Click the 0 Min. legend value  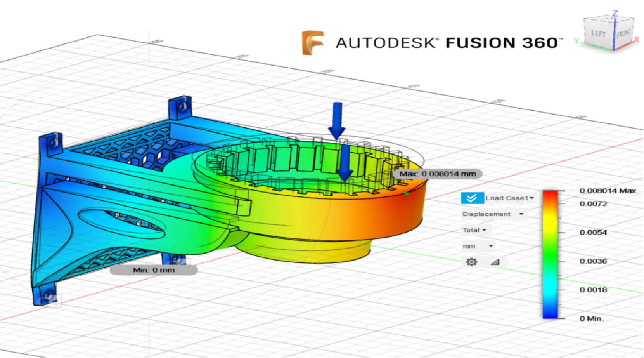(592, 318)
